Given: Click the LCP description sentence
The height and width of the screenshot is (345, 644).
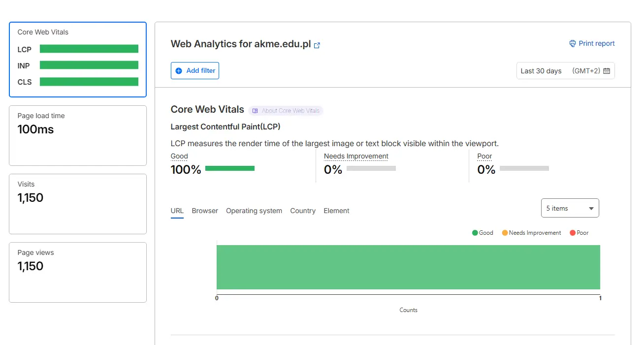Looking at the screenshot, I should pyautogui.click(x=335, y=144).
